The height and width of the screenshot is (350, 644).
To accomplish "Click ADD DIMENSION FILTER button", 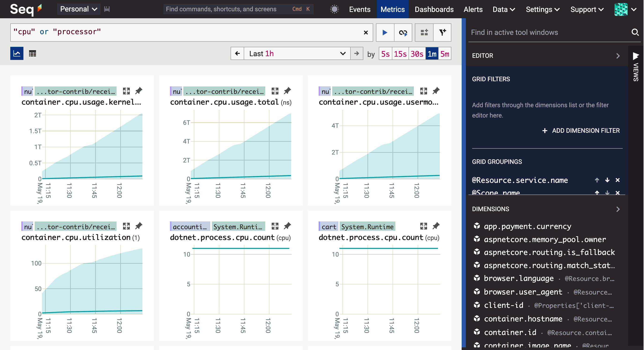I will pyautogui.click(x=581, y=130).
